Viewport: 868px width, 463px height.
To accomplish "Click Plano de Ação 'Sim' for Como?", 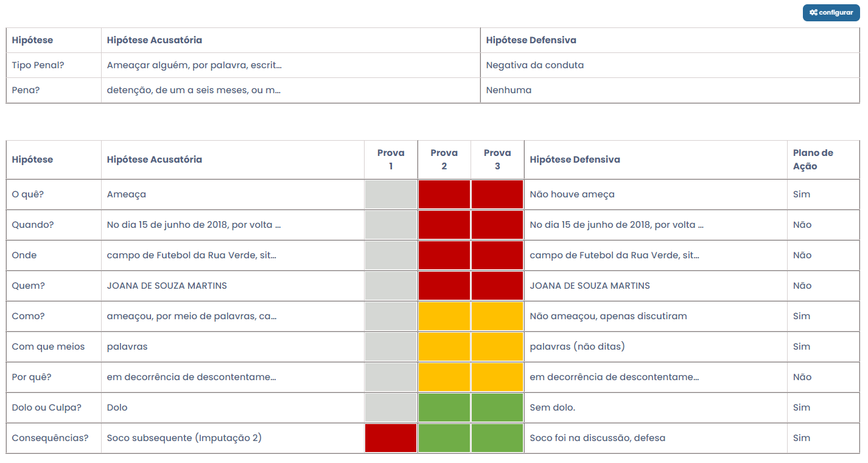I will tap(802, 316).
